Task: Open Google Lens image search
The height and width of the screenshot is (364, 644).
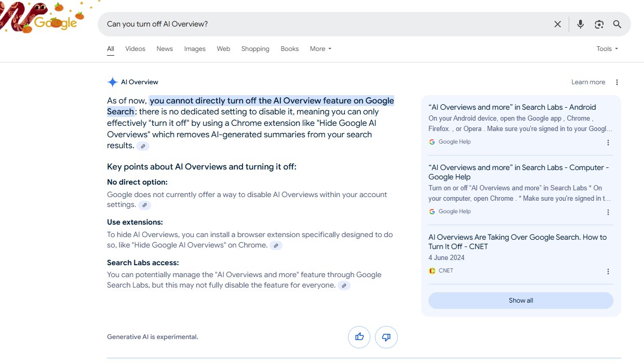Action: tap(599, 24)
